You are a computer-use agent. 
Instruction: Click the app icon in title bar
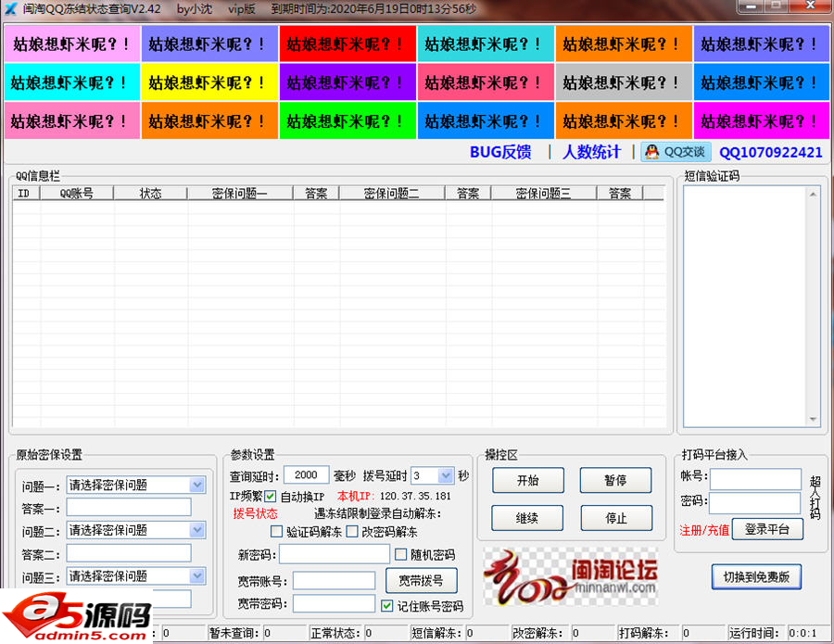pos(11,8)
